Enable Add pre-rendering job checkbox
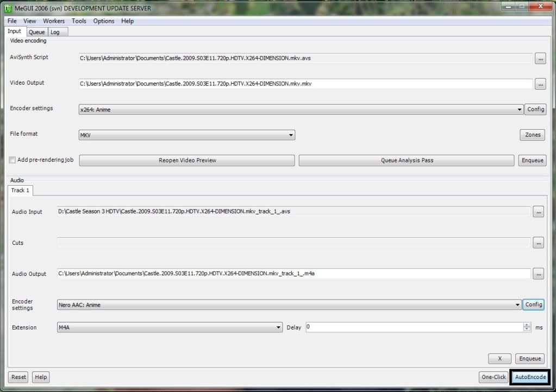Image resolution: width=556 pixels, height=392 pixels. [13, 160]
